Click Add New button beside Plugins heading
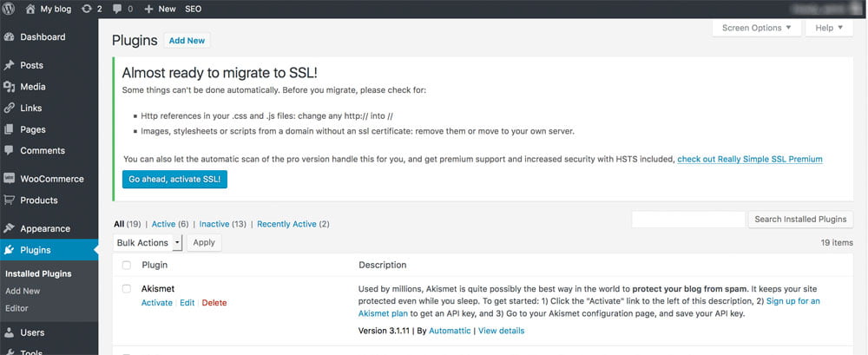The width and height of the screenshot is (868, 355). (x=187, y=41)
